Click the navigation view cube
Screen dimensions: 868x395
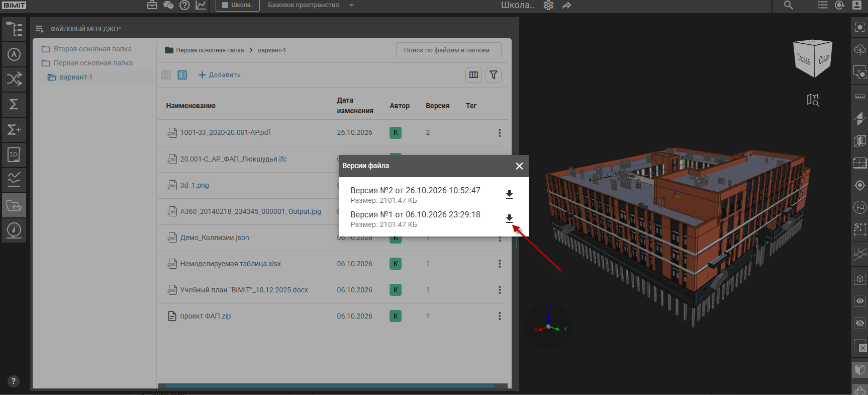click(813, 58)
